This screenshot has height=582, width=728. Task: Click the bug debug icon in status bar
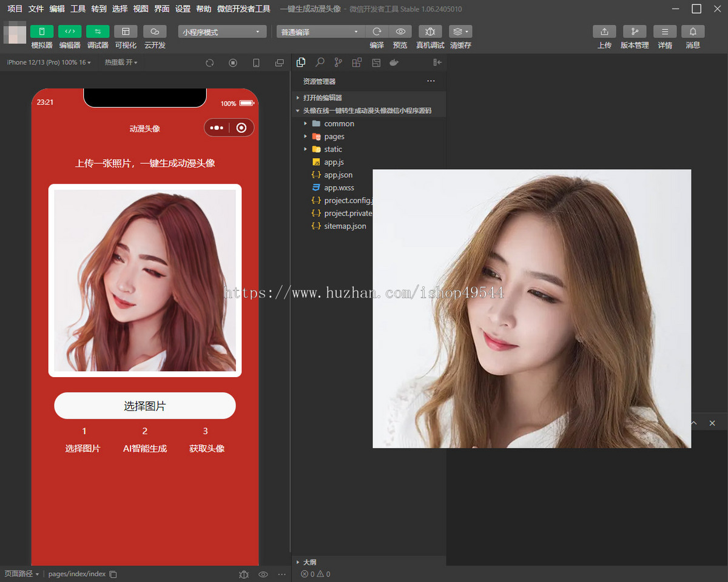tap(244, 574)
